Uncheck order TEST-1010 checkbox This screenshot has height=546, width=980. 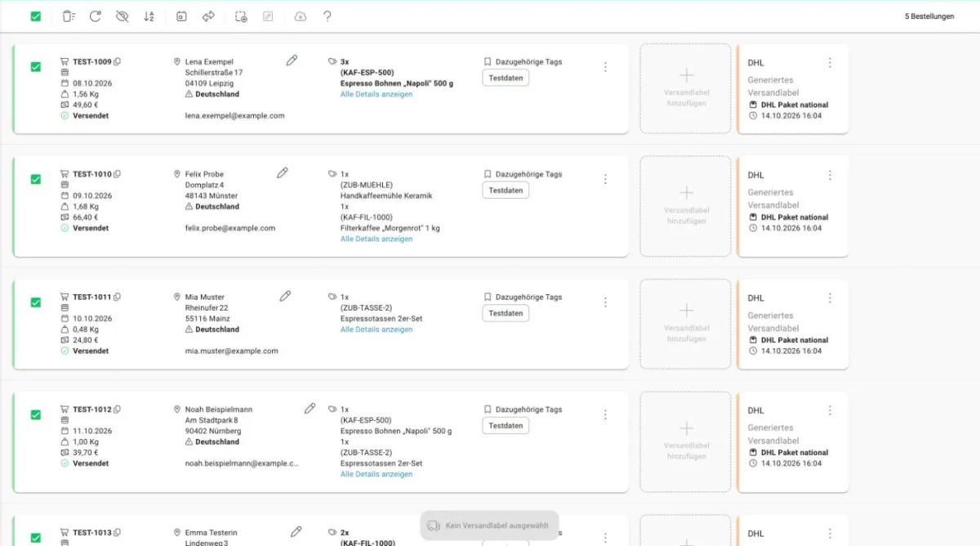[36, 180]
